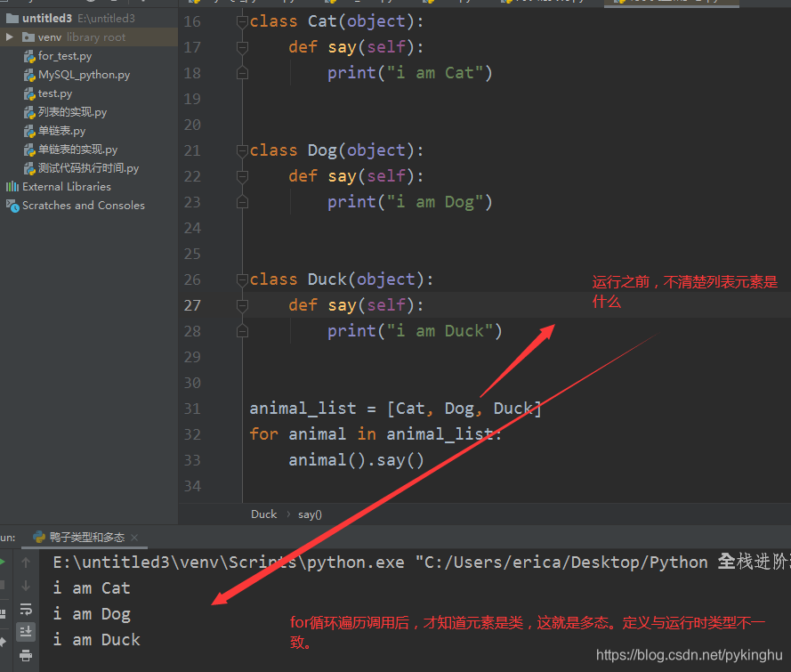Click the say() breadcrumb

click(310, 514)
